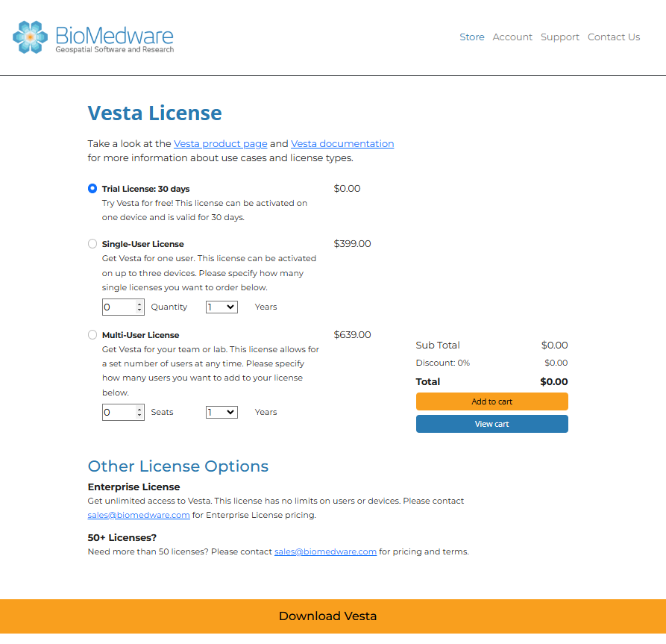Open the Vesta documentation link

point(342,144)
